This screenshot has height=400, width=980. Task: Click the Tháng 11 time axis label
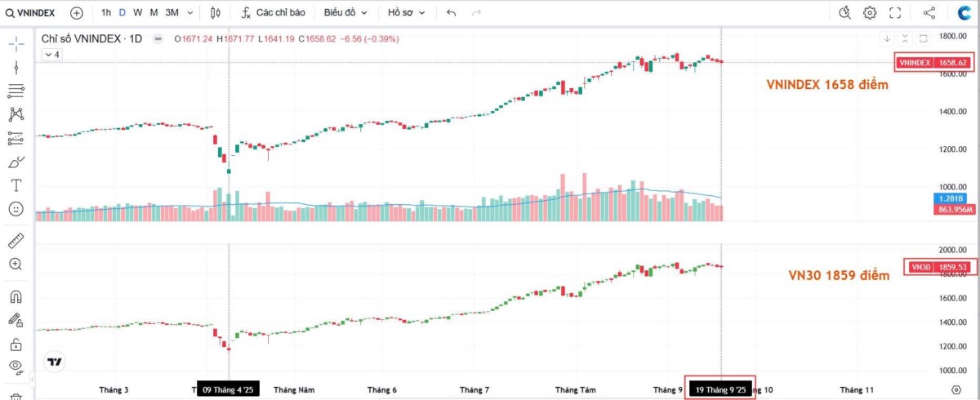tap(857, 390)
